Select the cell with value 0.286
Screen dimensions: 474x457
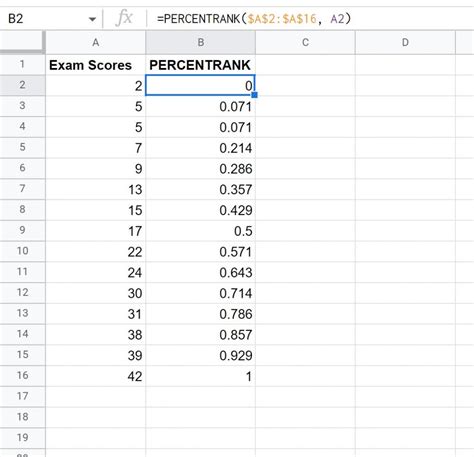[200, 168]
